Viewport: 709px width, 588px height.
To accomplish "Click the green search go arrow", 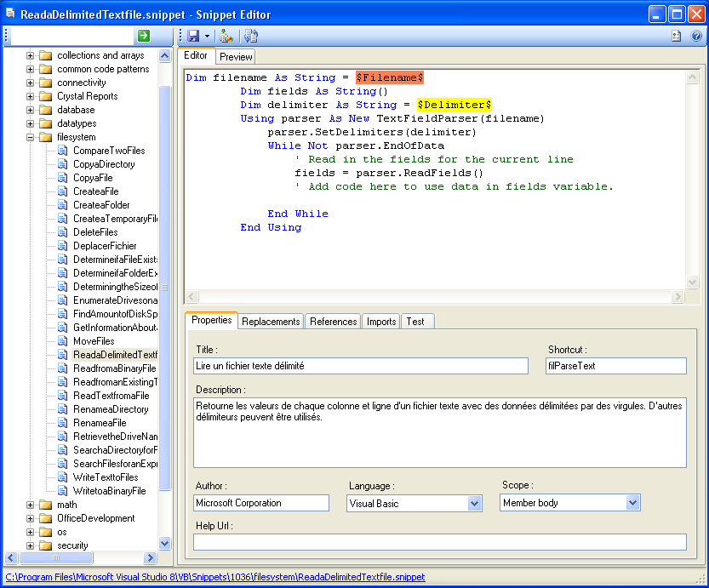I will 144,36.
